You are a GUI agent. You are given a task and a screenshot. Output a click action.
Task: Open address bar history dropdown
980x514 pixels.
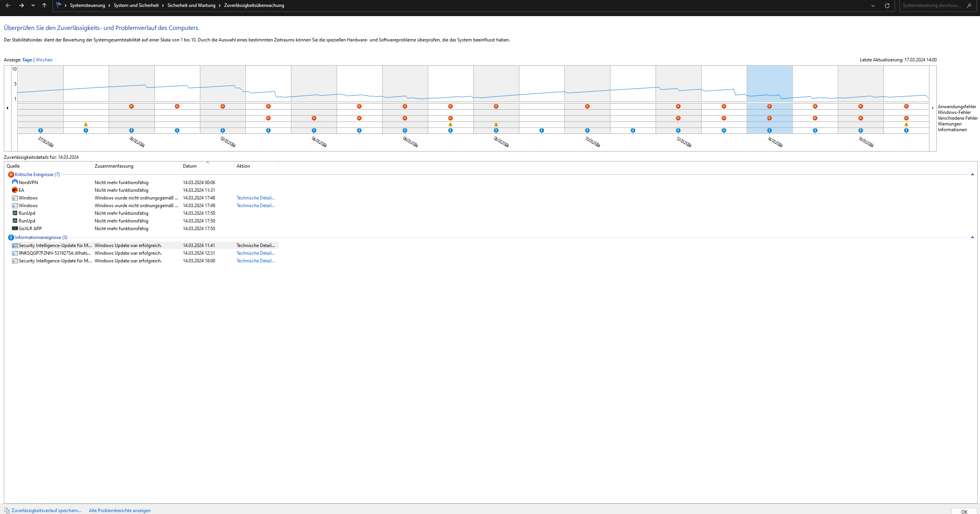pyautogui.click(x=873, y=5)
